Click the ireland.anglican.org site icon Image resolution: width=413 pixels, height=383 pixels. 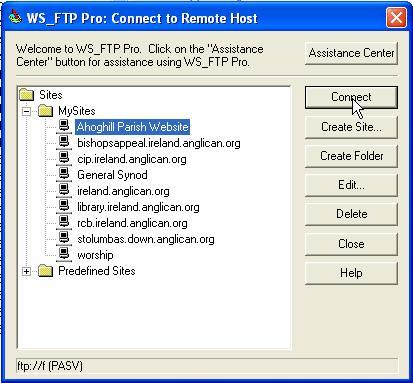coord(64,191)
